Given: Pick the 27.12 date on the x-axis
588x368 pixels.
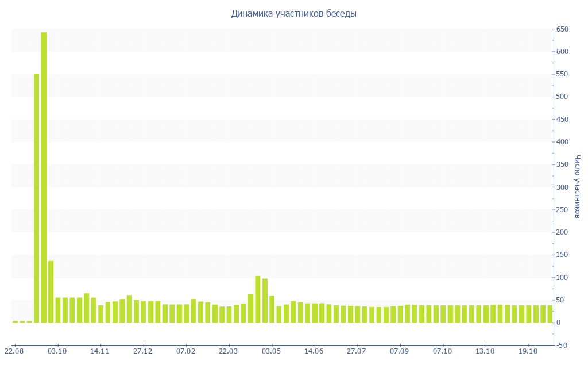Looking at the screenshot, I should 143,351.
